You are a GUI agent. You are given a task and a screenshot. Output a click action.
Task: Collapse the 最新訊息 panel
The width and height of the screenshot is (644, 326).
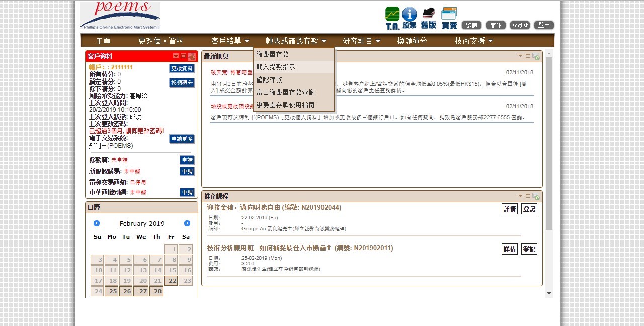pos(520,56)
